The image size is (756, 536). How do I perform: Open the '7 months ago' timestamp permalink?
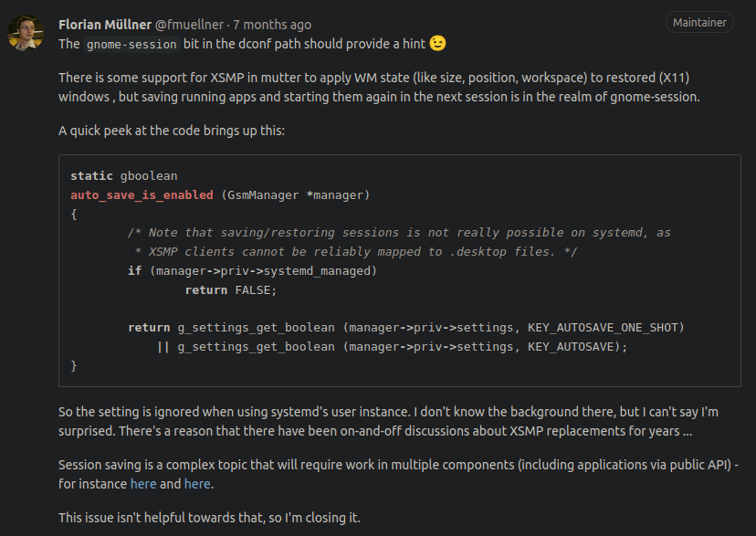[x=272, y=25]
